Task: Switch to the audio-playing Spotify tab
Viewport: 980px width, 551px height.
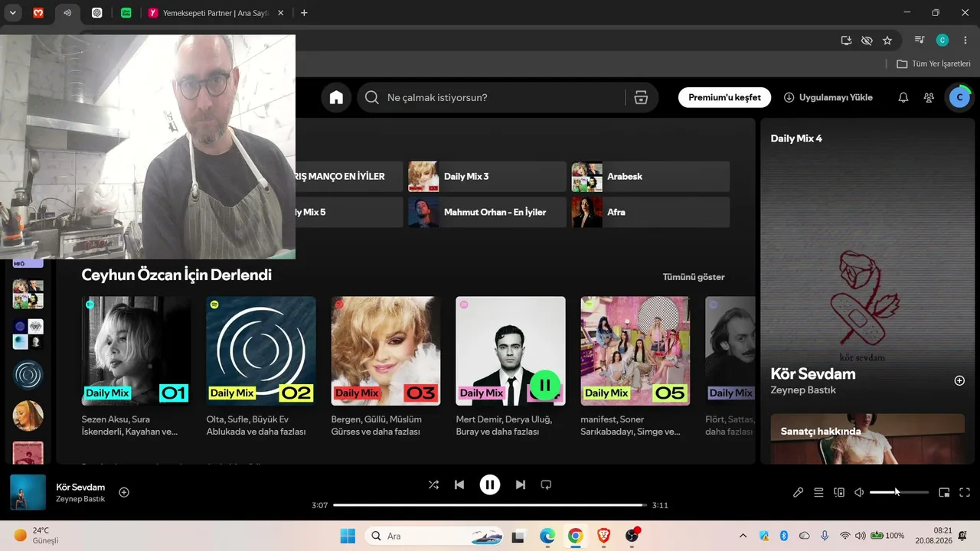Action: [67, 13]
